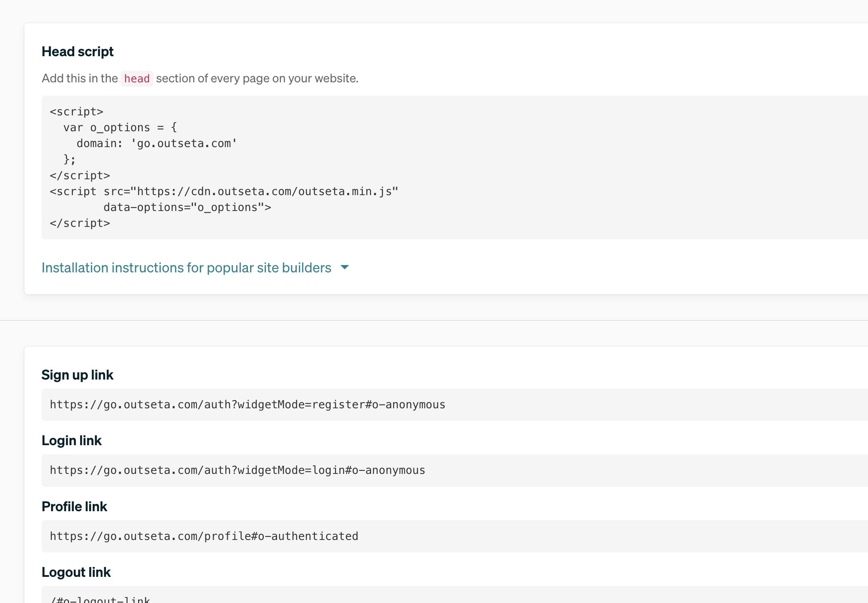This screenshot has height=603, width=868.
Task: Select the outseta.min.js script source line
Action: coord(223,191)
